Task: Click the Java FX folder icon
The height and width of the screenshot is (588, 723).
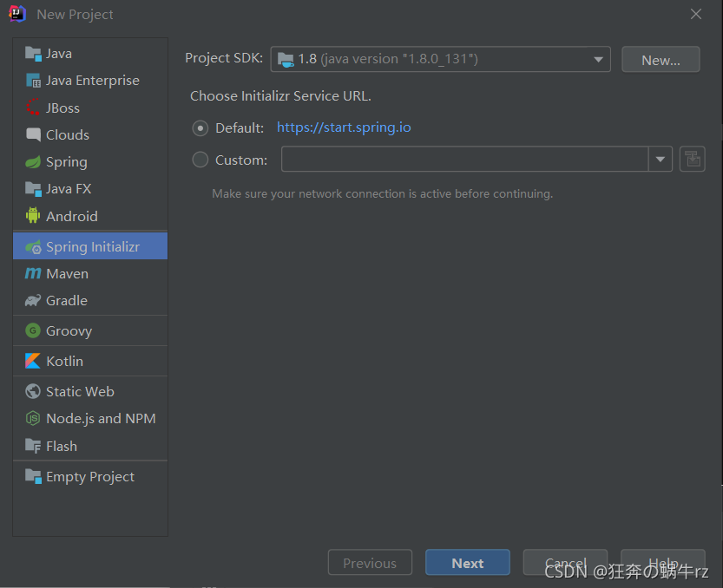Action: coord(33,189)
